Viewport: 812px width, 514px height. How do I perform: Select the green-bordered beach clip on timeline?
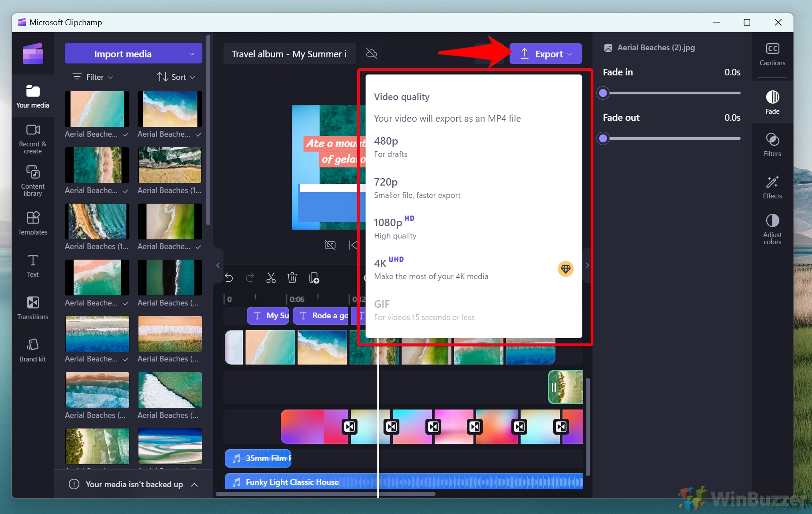pos(566,387)
